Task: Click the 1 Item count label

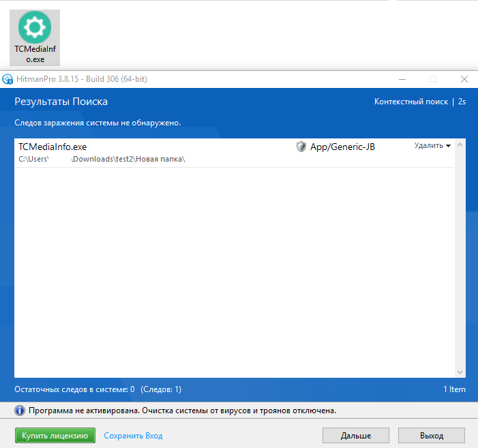Action: [x=454, y=389]
